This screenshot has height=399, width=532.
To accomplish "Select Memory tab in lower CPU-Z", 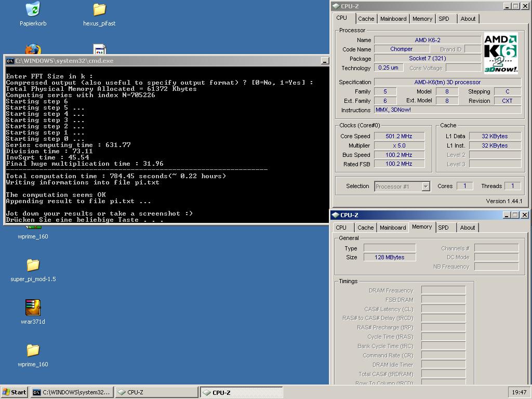I will coord(422,227).
